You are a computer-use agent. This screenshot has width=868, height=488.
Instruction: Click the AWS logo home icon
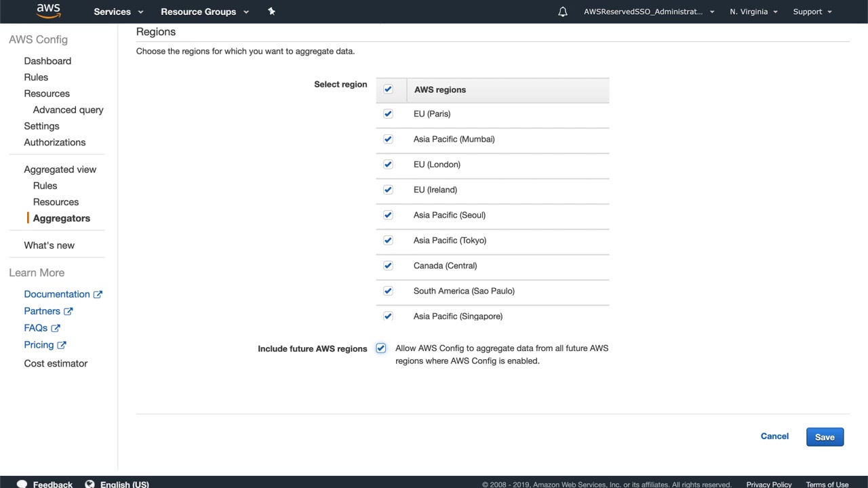pyautogui.click(x=49, y=11)
